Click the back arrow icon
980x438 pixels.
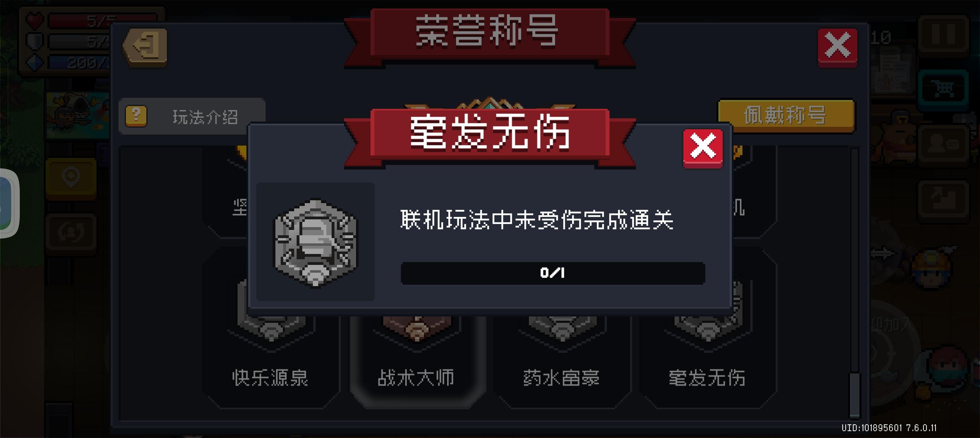point(145,47)
